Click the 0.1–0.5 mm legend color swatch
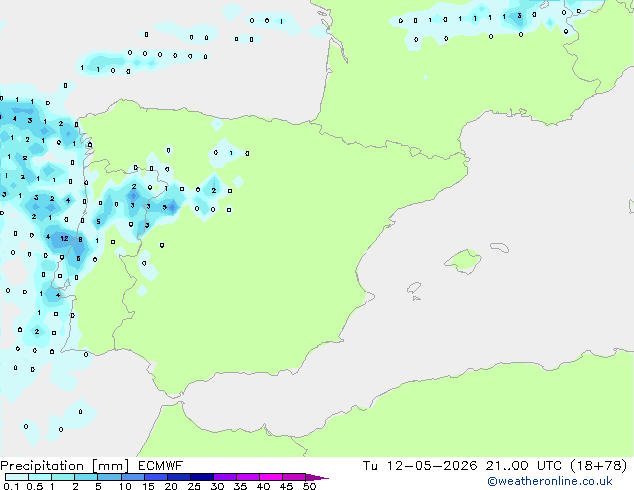 pos(17,477)
